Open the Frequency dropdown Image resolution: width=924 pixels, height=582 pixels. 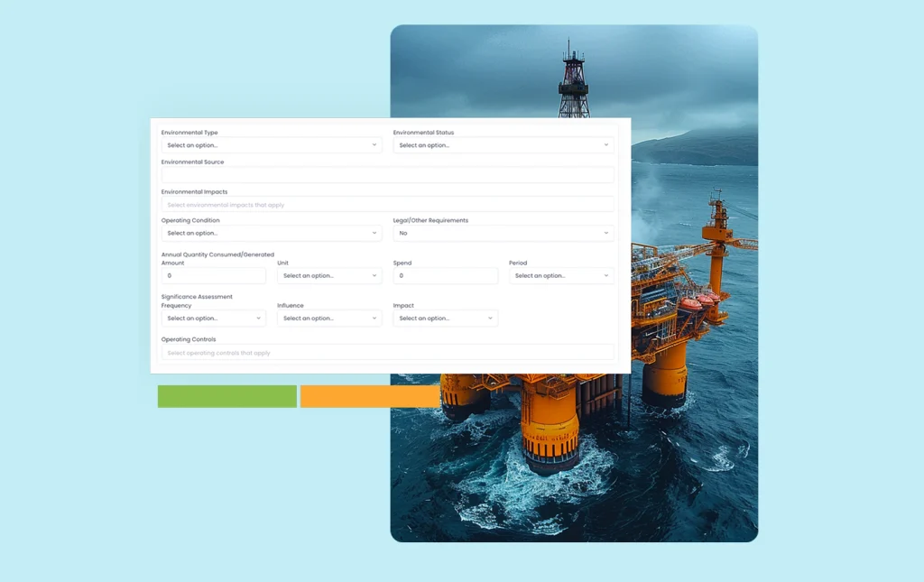[213, 319]
